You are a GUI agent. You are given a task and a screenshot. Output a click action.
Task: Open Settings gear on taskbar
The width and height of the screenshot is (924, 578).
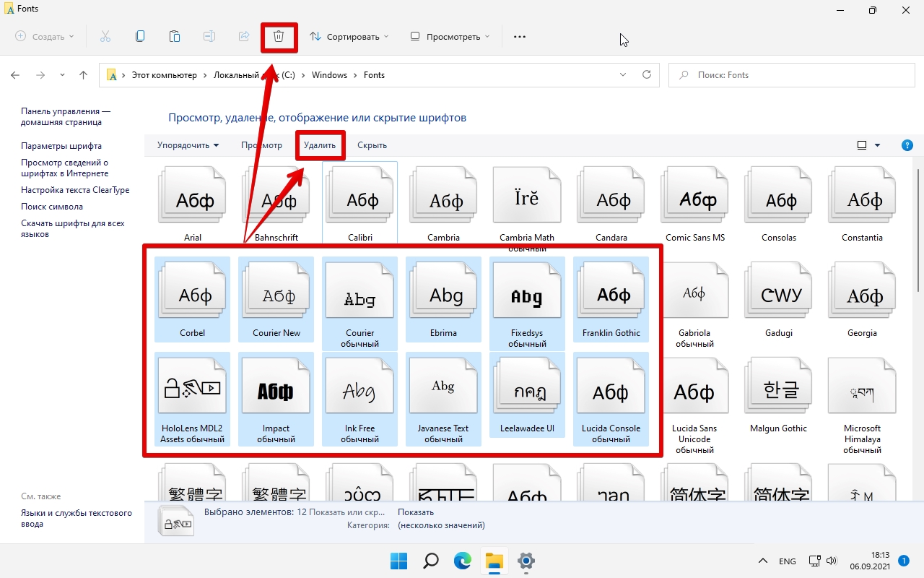point(527,561)
